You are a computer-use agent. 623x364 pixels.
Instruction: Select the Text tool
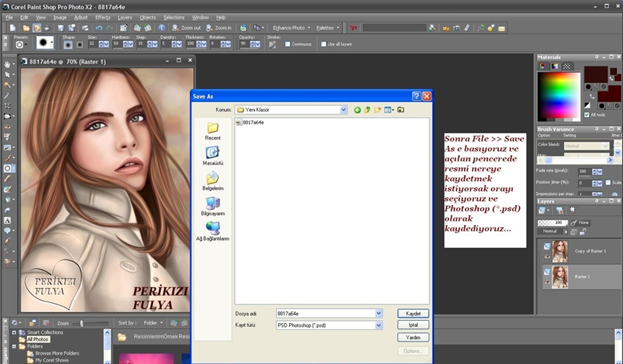(7, 220)
